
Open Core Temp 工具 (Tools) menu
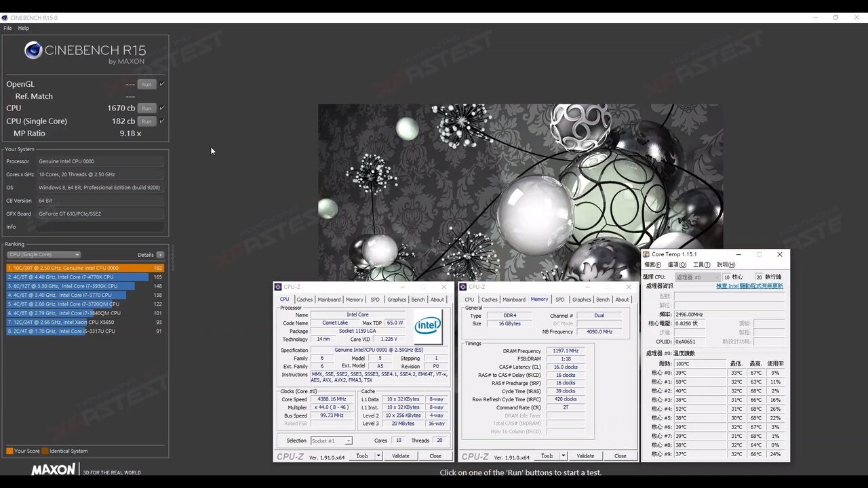702,265
